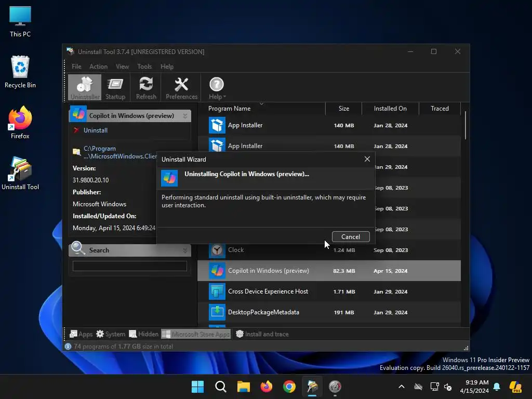Image resolution: width=532 pixels, height=399 pixels.
Task: Show hidden system tray icons
Action: [402, 387]
